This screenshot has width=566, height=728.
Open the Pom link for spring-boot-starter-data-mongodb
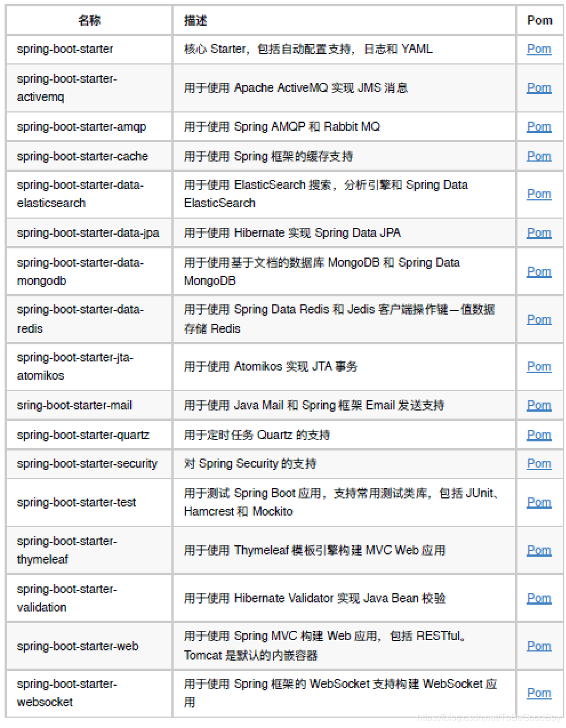click(x=539, y=272)
